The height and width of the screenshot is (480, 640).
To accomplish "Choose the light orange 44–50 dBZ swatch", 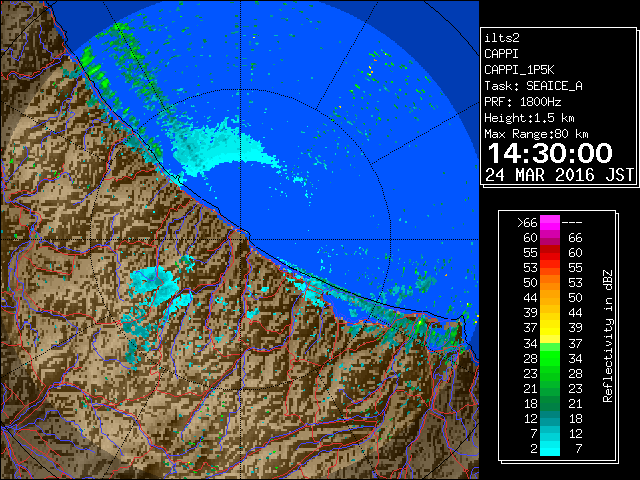I will [x=550, y=298].
